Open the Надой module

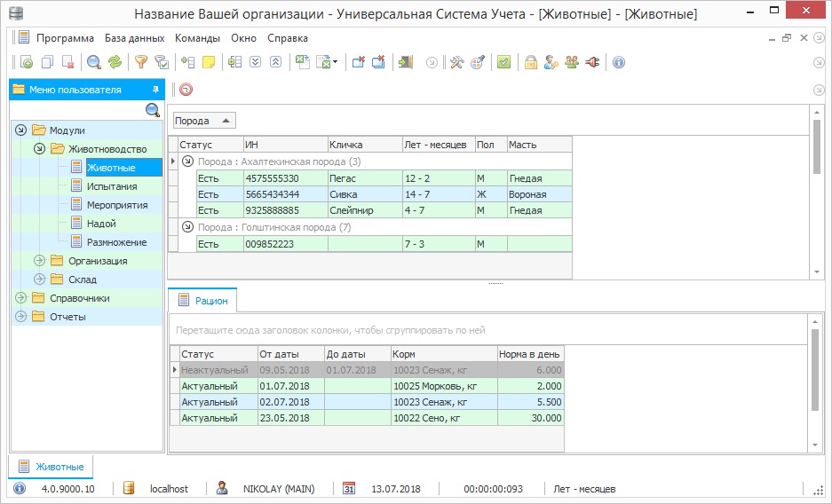pyautogui.click(x=101, y=224)
